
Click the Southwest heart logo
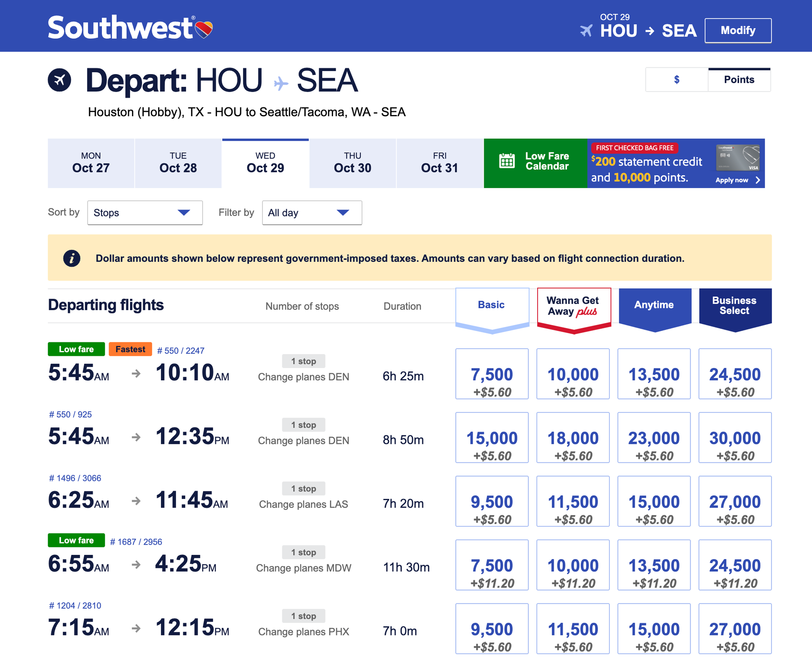click(x=204, y=29)
